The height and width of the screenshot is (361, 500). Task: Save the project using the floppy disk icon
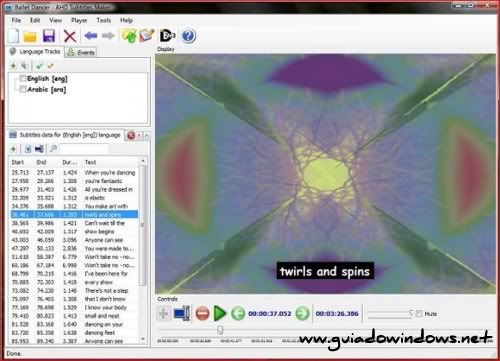[49, 36]
